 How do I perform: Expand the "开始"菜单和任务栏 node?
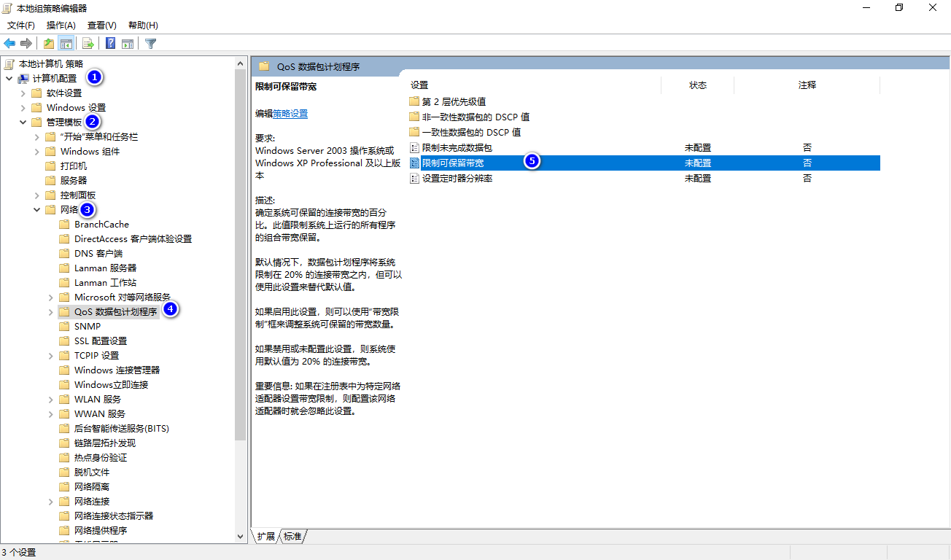(x=36, y=136)
